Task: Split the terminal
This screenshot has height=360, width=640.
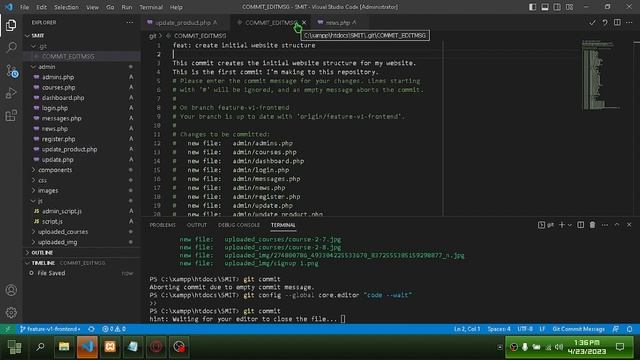Action: [580, 225]
